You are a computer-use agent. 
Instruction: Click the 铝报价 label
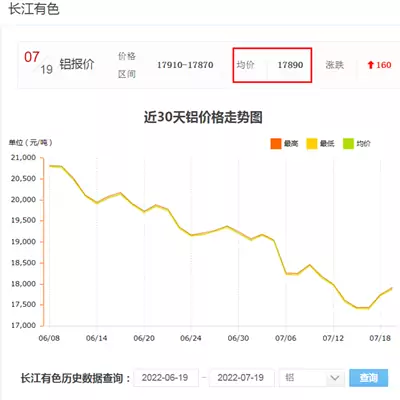point(77,64)
